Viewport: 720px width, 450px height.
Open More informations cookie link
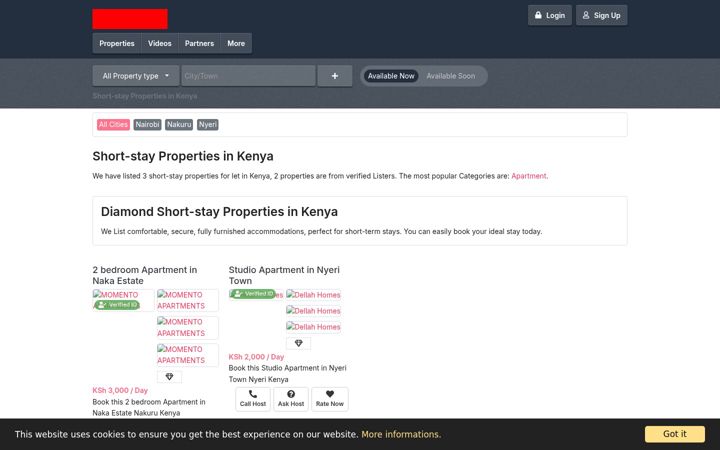point(401,434)
